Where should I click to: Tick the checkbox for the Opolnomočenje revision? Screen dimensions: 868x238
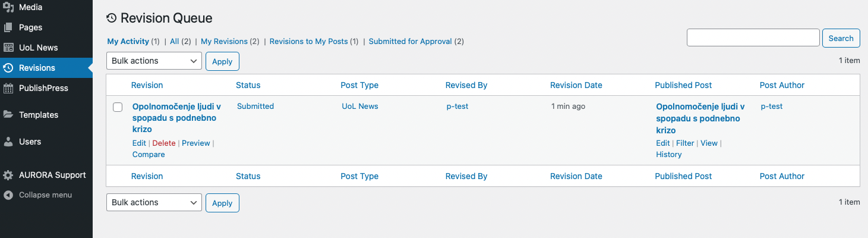coord(118,107)
